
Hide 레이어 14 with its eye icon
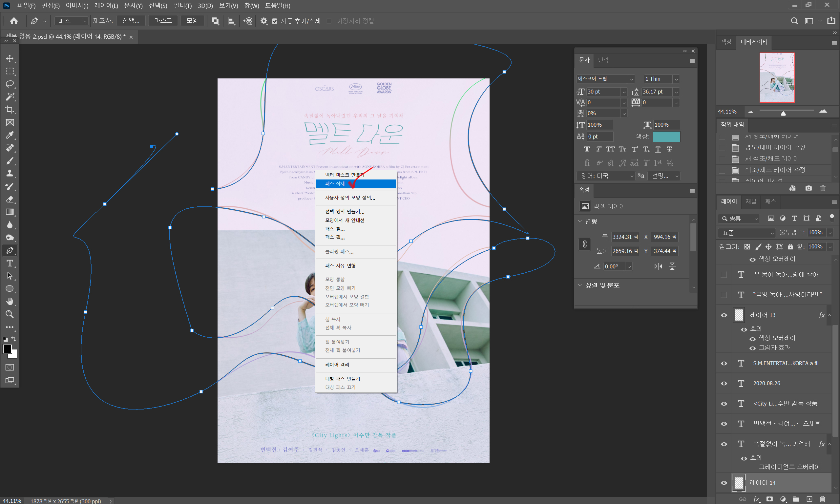724,483
